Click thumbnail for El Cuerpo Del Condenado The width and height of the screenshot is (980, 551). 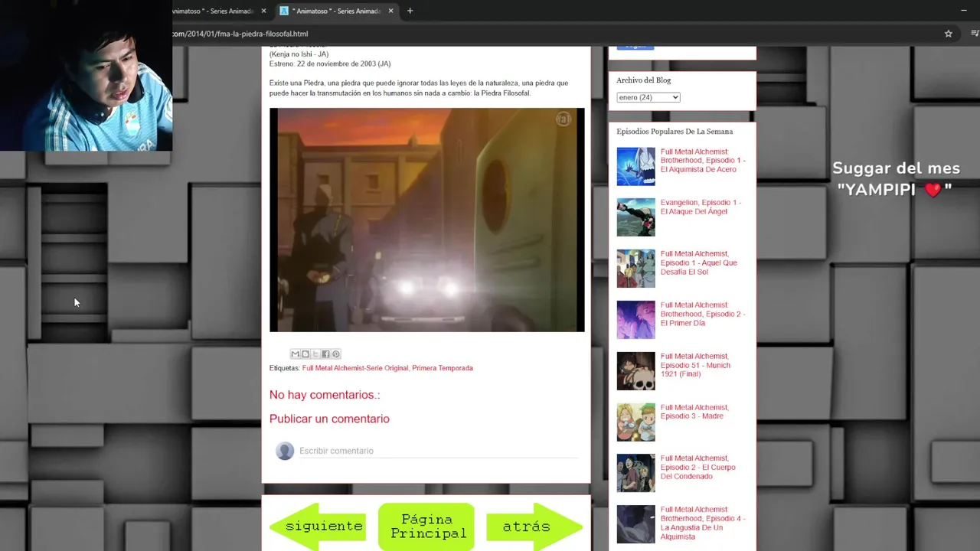tap(636, 473)
